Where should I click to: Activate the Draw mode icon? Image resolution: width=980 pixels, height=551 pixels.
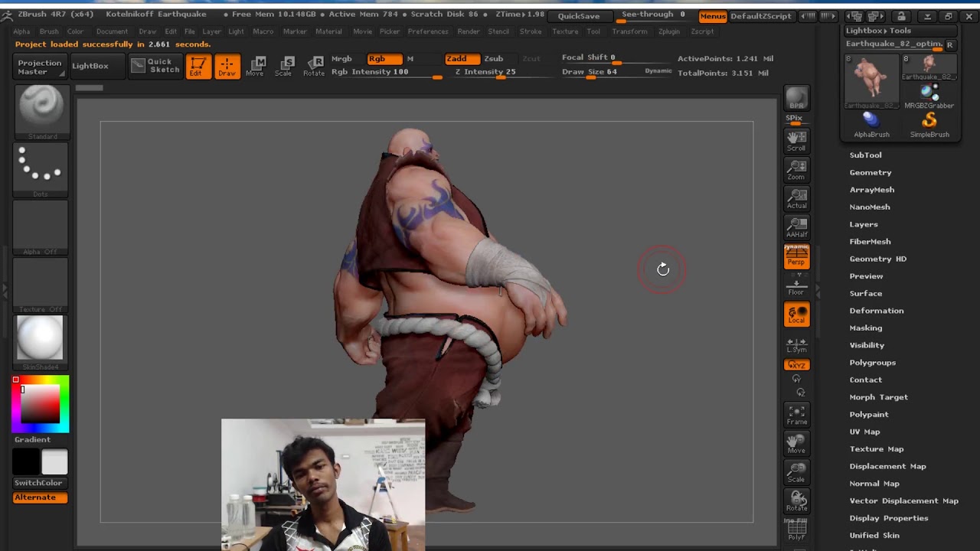tap(227, 66)
